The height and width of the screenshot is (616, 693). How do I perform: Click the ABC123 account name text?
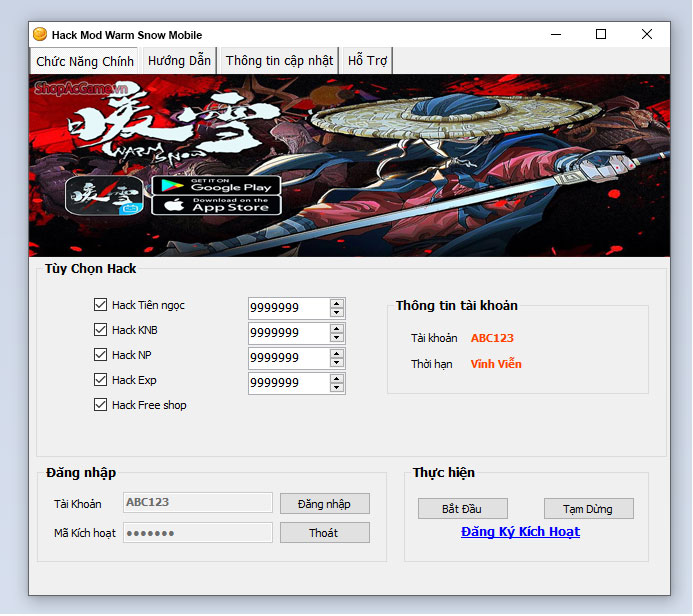tap(492, 338)
